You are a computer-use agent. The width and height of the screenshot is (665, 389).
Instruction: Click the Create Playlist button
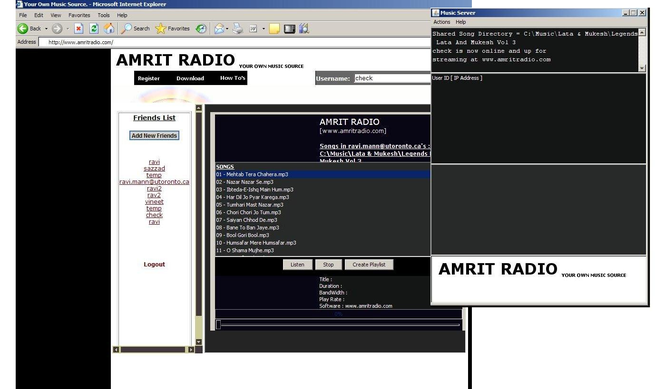point(369,264)
